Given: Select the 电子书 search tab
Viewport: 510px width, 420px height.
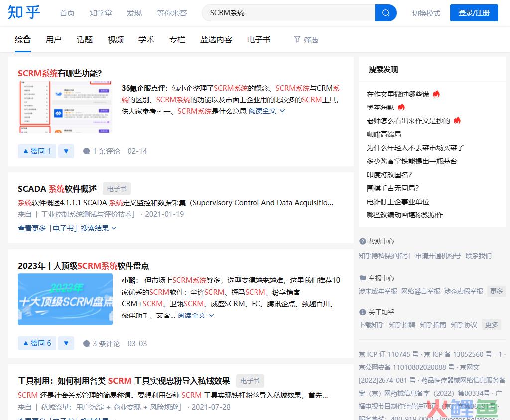Looking at the screenshot, I should click(259, 40).
